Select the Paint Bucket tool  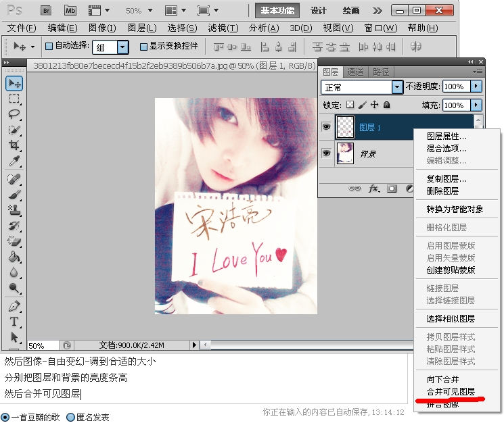click(x=14, y=257)
